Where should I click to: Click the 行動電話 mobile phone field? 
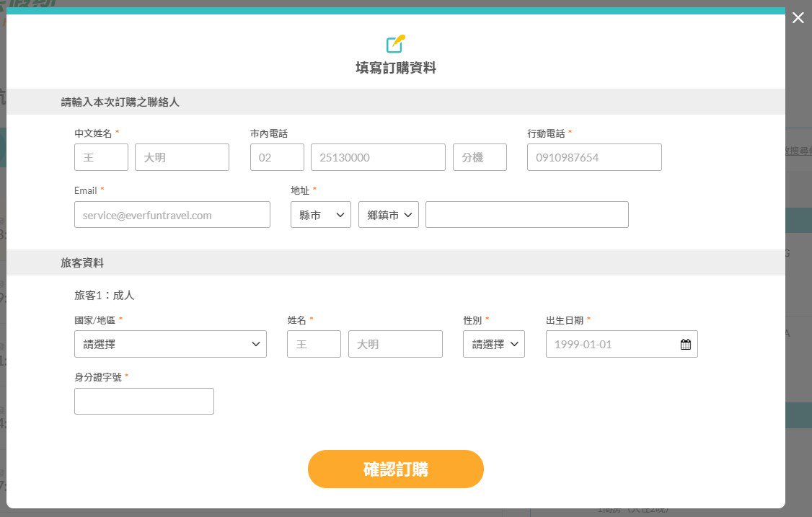[x=594, y=157]
